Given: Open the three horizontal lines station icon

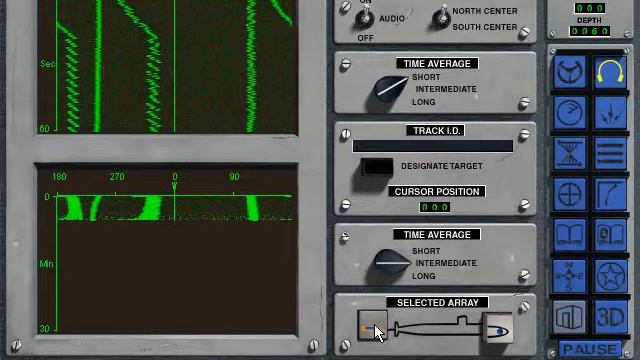Looking at the screenshot, I should click(x=610, y=153).
